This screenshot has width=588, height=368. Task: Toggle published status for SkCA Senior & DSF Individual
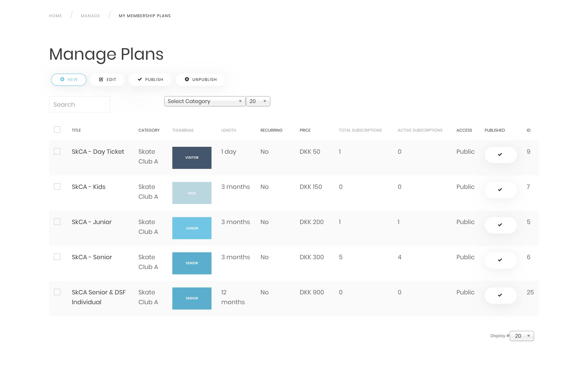[x=501, y=295]
